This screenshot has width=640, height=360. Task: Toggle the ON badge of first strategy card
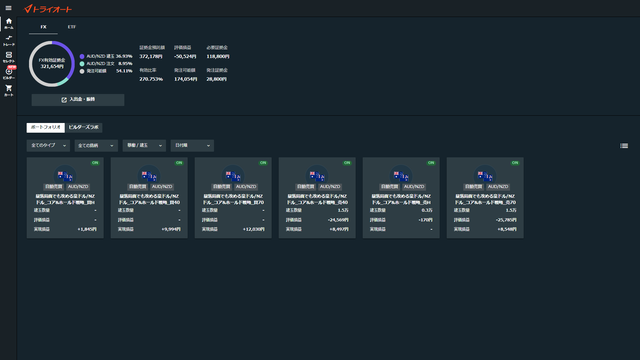pyautogui.click(x=95, y=163)
